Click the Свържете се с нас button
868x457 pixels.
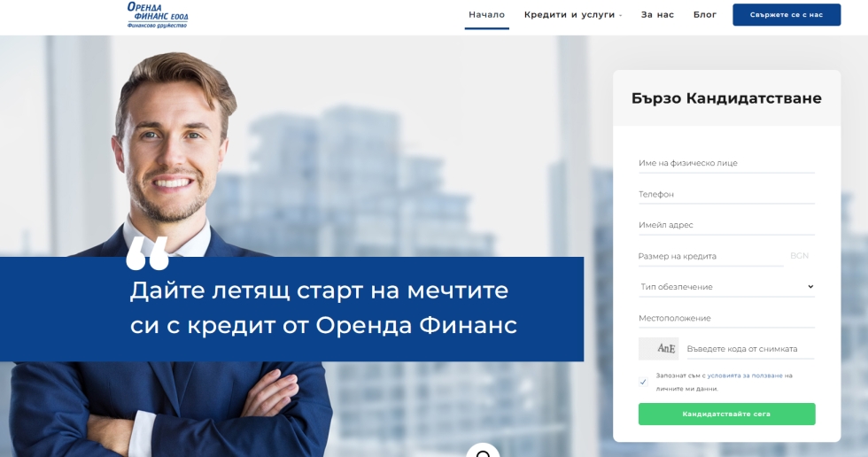click(x=787, y=15)
